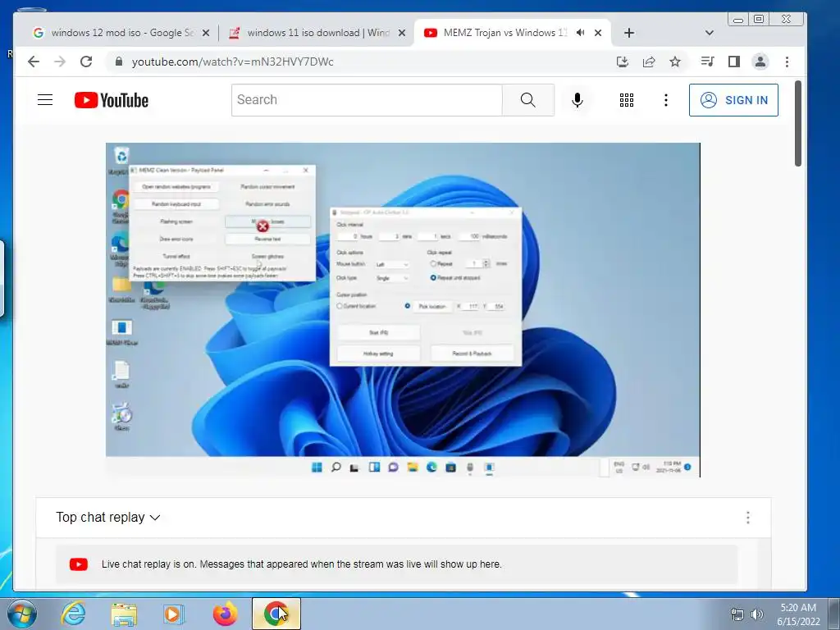
Task: Open the YouTube hamburger guide menu
Action: click(45, 99)
